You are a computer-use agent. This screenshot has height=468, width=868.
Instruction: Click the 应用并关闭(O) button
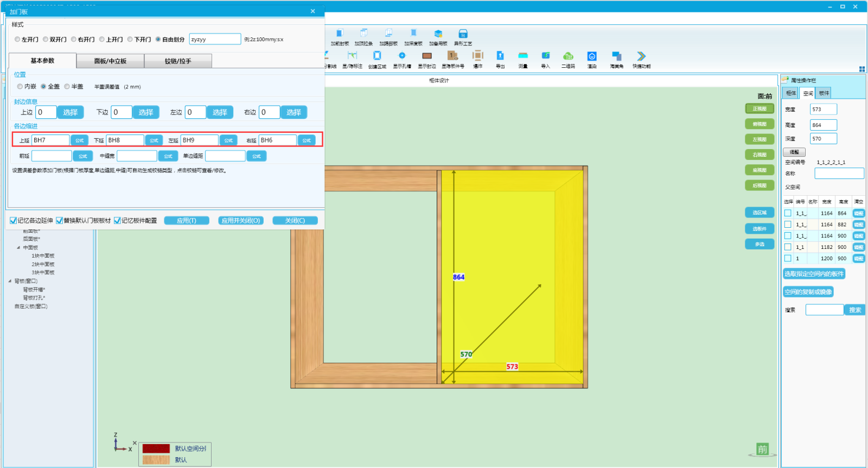(x=241, y=221)
